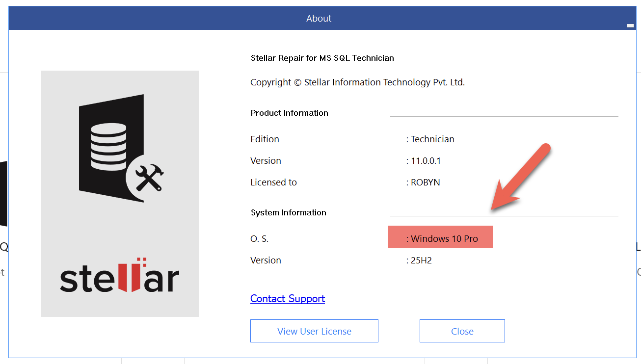
Task: Select the product name Stellar Repair for MS SQL Technician
Action: [322, 58]
